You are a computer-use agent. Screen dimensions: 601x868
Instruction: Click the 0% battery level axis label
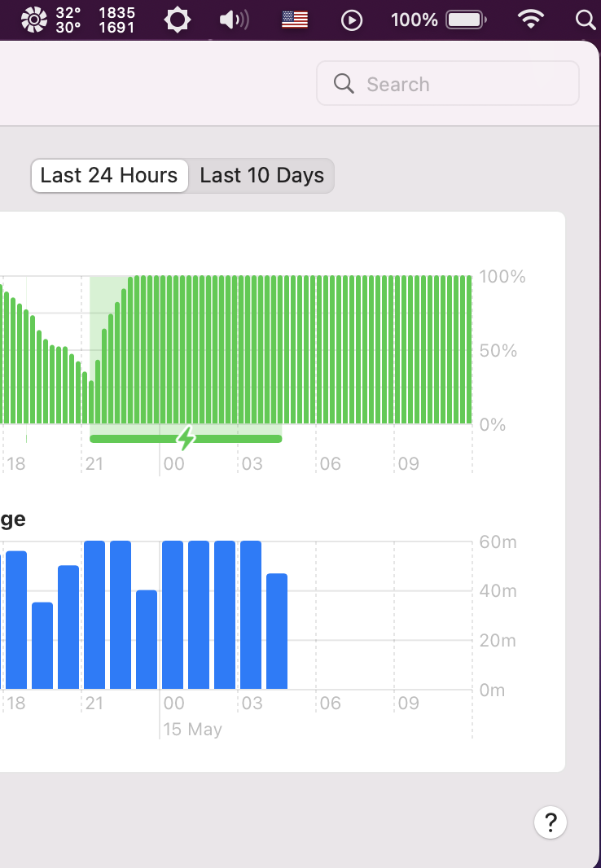[x=493, y=424]
